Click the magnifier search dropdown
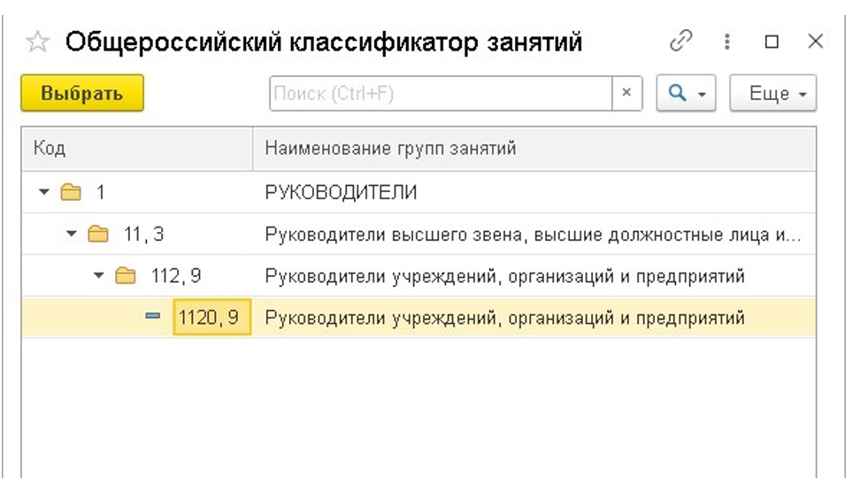Viewport: 868px width, 494px height. [686, 93]
